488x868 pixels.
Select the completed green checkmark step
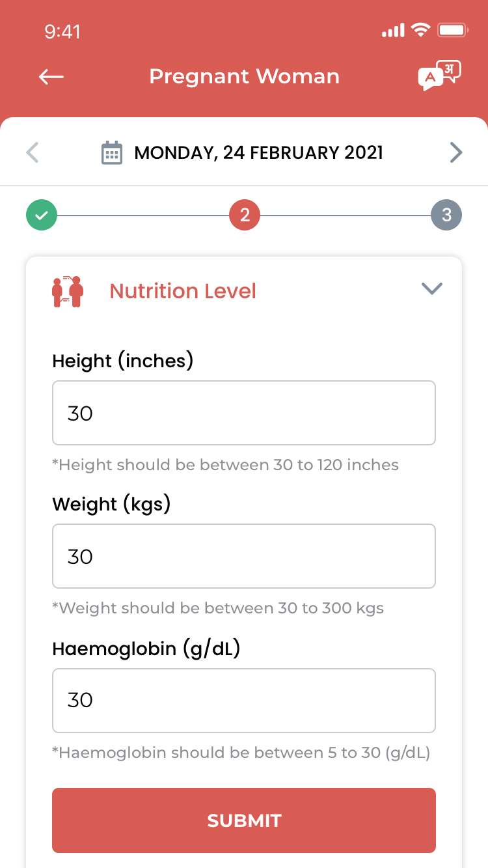click(x=42, y=215)
